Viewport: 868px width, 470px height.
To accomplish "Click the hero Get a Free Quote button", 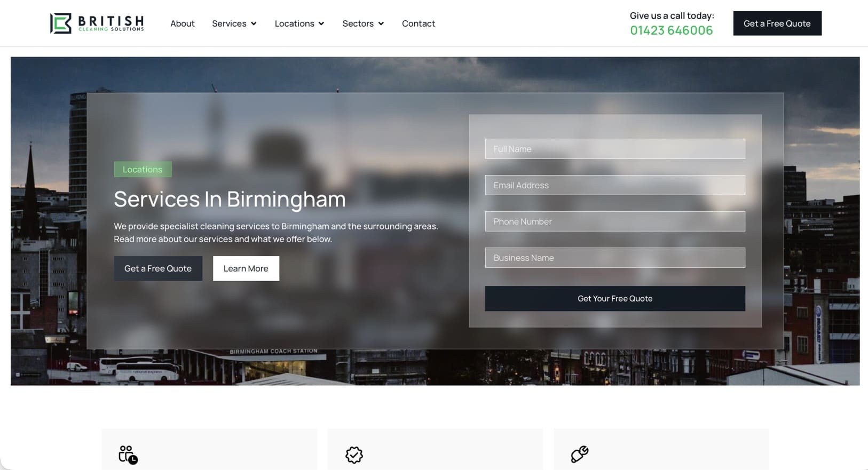I will click(158, 268).
